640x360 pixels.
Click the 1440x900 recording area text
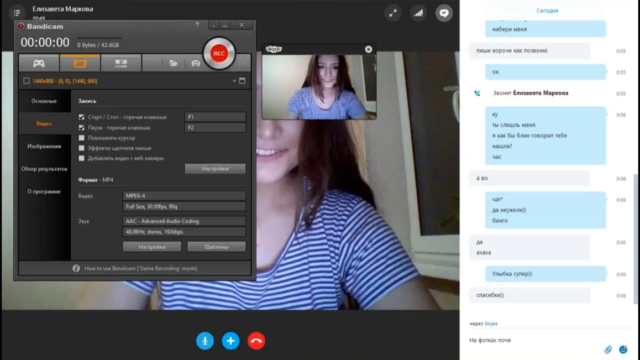[x=65, y=81]
